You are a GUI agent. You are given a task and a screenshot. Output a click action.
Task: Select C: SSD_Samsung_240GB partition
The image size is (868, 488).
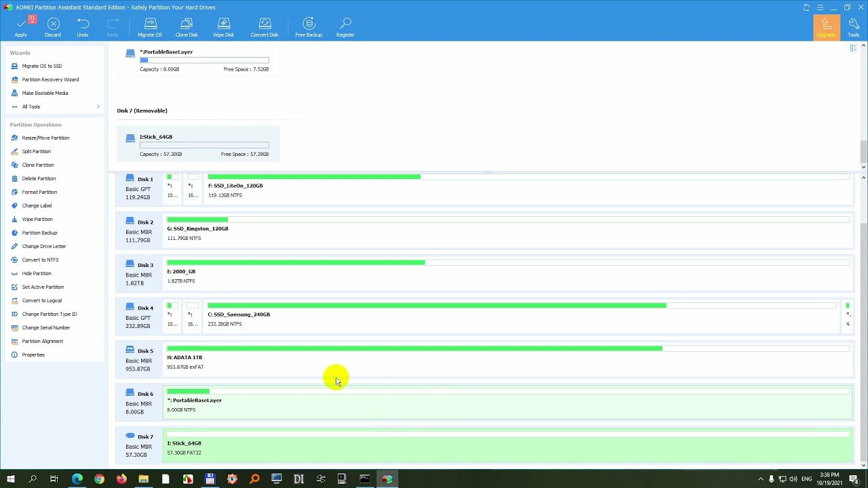click(522, 316)
